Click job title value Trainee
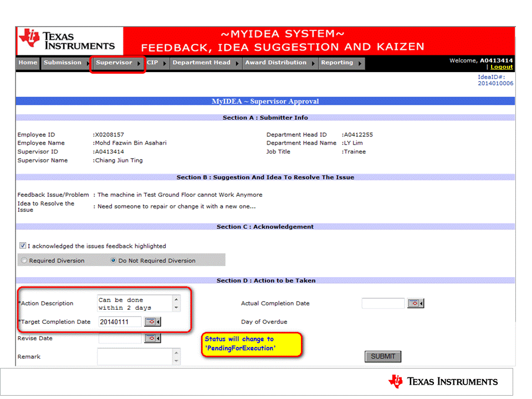This screenshot has width=532, height=399. (355, 152)
